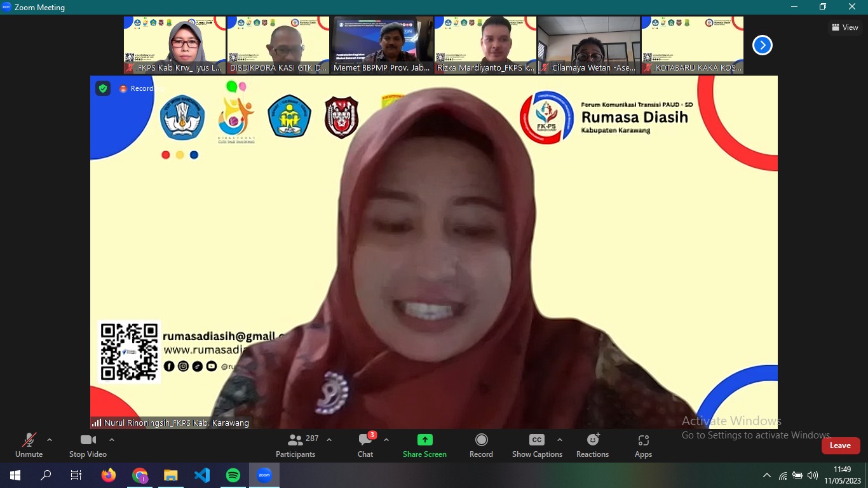Open the Apps panel
This screenshot has height=488, width=868.
click(643, 445)
